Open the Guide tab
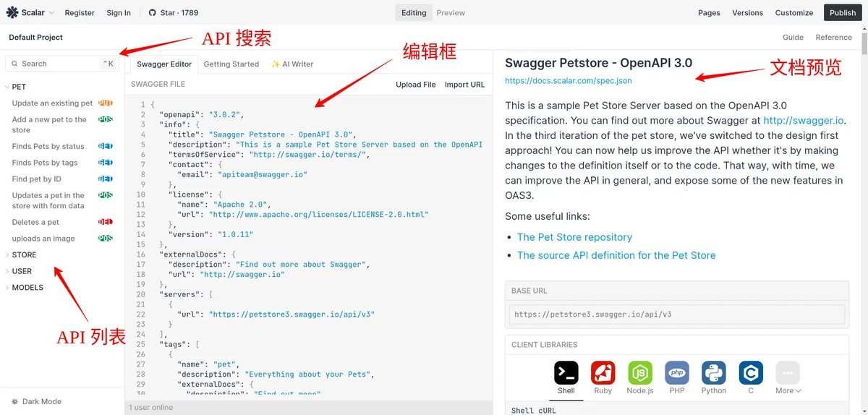The image size is (868, 415). point(793,37)
